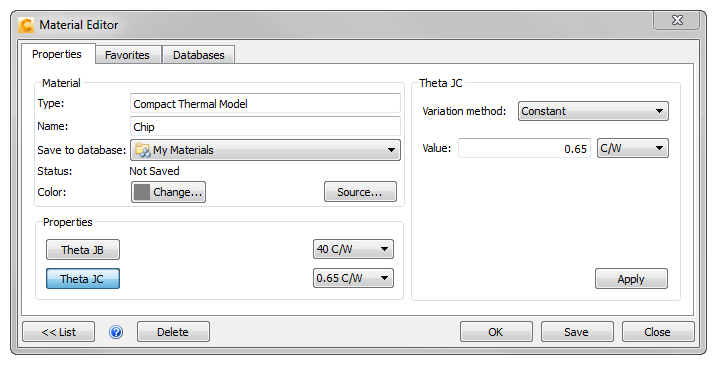Open the 0.65 C/W units dropdown
This screenshot has width=717, height=365.
[x=353, y=278]
